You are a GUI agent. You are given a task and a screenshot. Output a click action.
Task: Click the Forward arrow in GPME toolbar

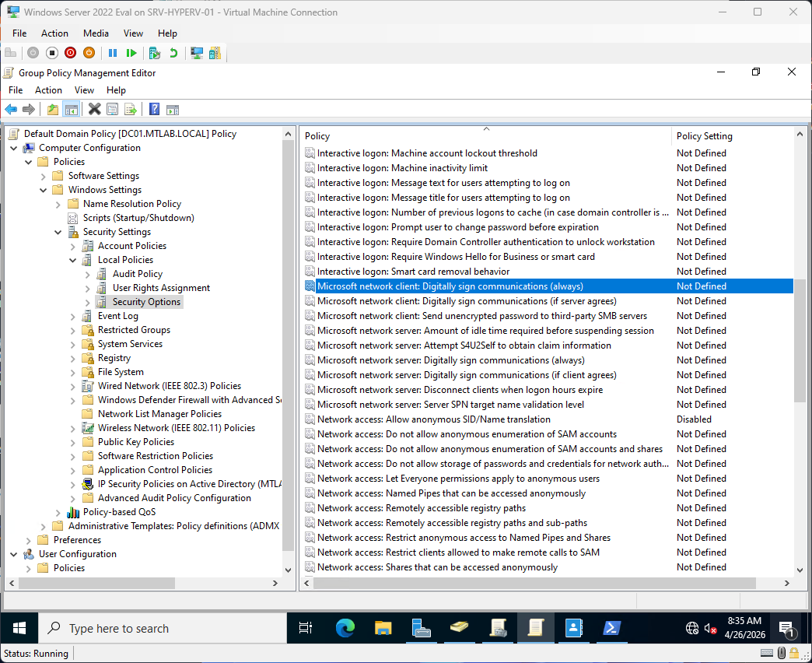[29, 109]
